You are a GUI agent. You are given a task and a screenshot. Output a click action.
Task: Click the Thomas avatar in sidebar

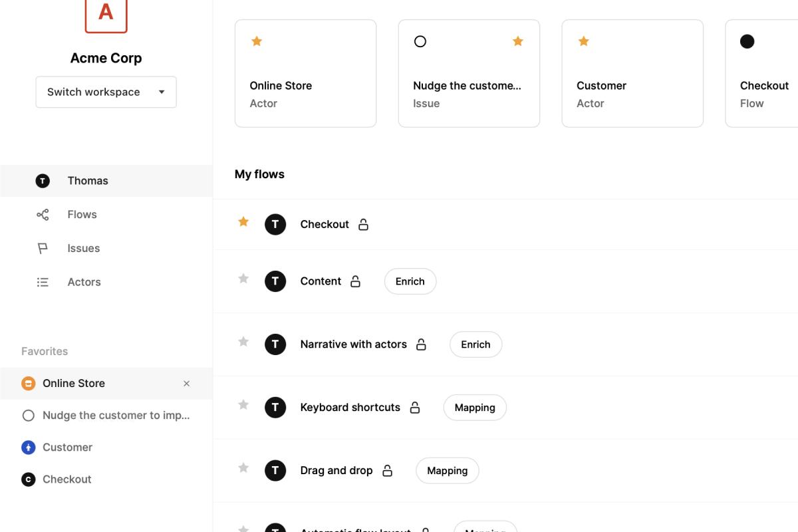pyautogui.click(x=43, y=181)
